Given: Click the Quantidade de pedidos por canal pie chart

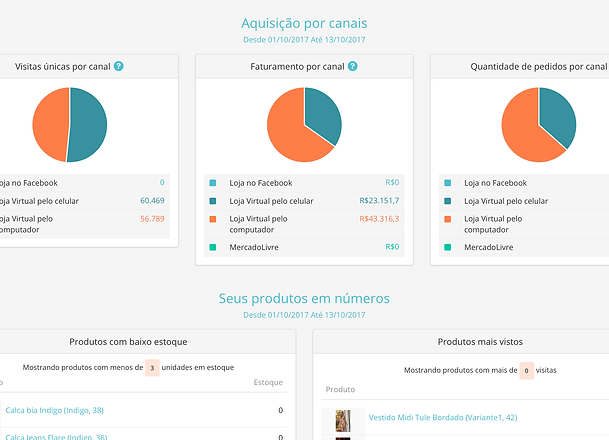Looking at the screenshot, I should pyautogui.click(x=539, y=125).
